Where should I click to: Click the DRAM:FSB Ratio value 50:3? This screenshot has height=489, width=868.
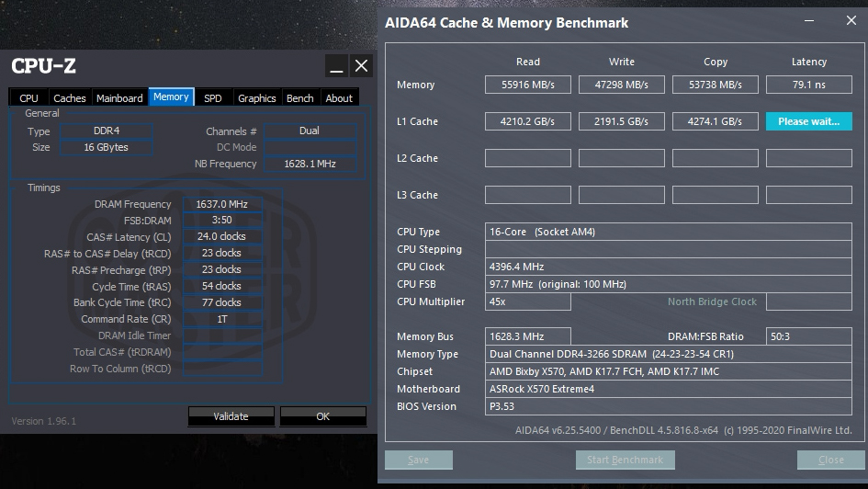809,336
